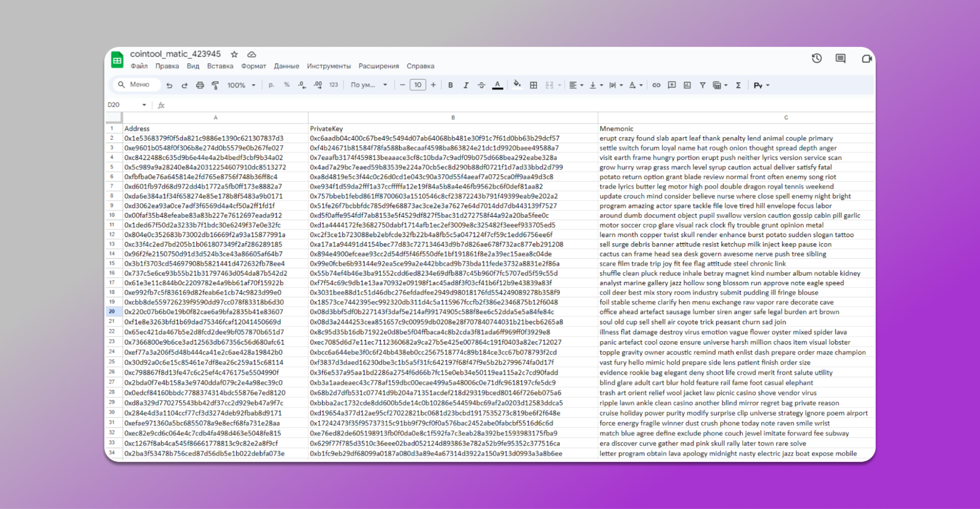
Task: Increase font size with plus button
Action: (433, 85)
